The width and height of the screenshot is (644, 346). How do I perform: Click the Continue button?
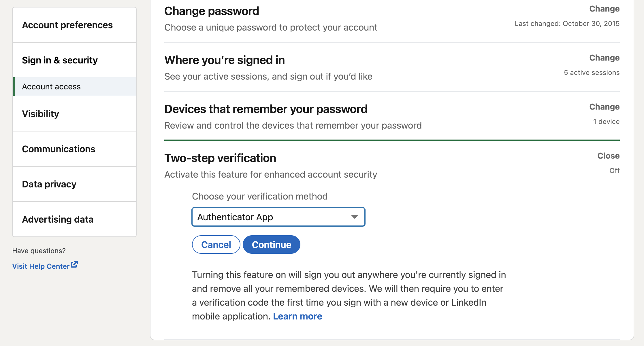pyautogui.click(x=272, y=245)
